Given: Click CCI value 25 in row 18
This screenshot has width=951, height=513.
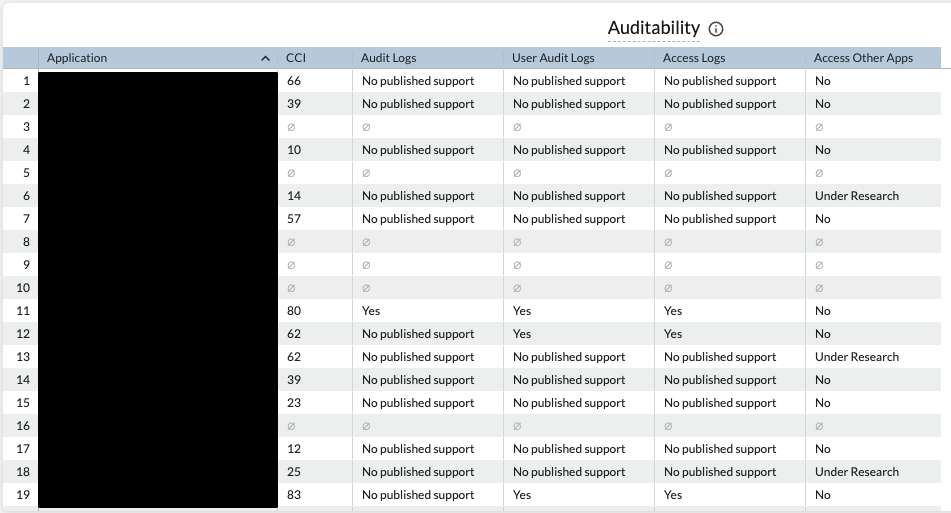Looking at the screenshot, I should pos(294,472).
